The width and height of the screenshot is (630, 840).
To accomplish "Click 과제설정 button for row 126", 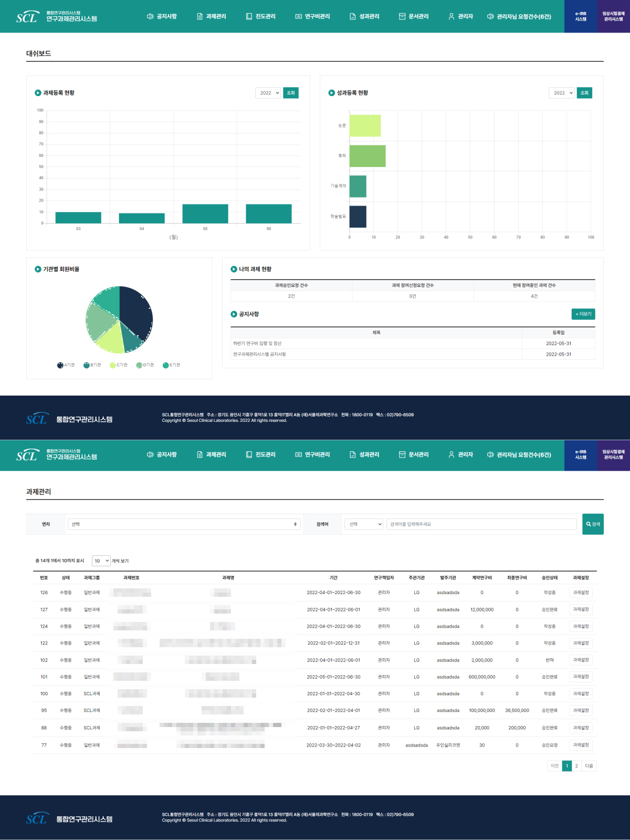I will [x=581, y=593].
